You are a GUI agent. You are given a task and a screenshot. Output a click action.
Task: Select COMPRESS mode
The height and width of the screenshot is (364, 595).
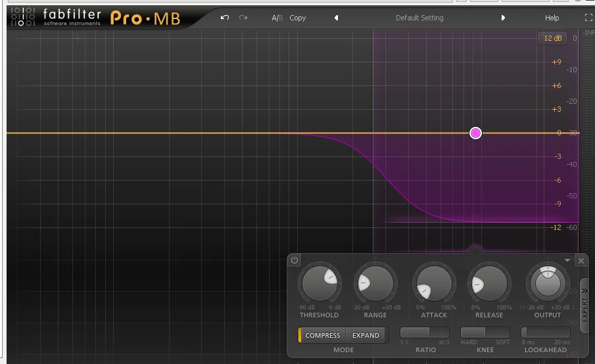[x=323, y=335]
